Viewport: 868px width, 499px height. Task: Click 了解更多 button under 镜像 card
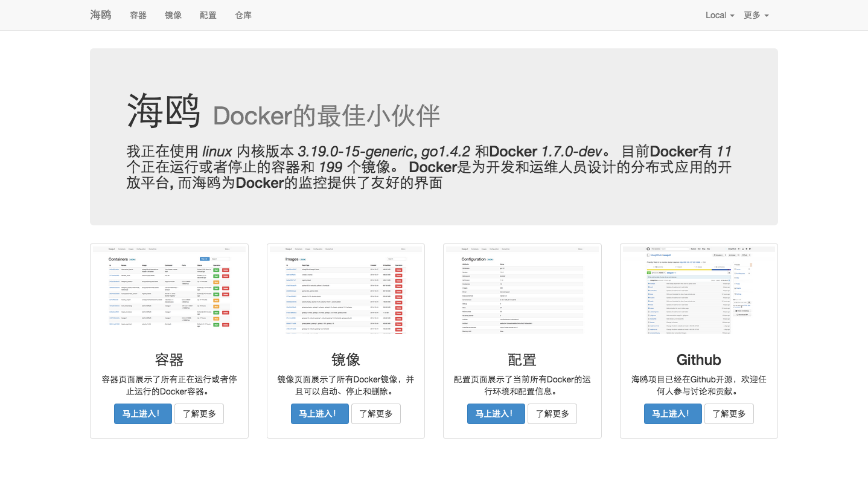(x=376, y=414)
